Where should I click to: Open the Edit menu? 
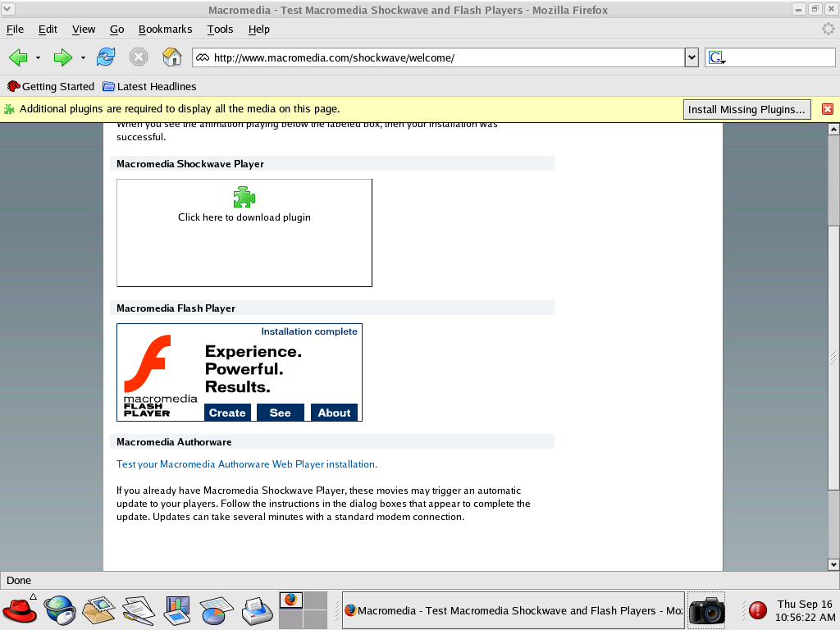tap(48, 30)
